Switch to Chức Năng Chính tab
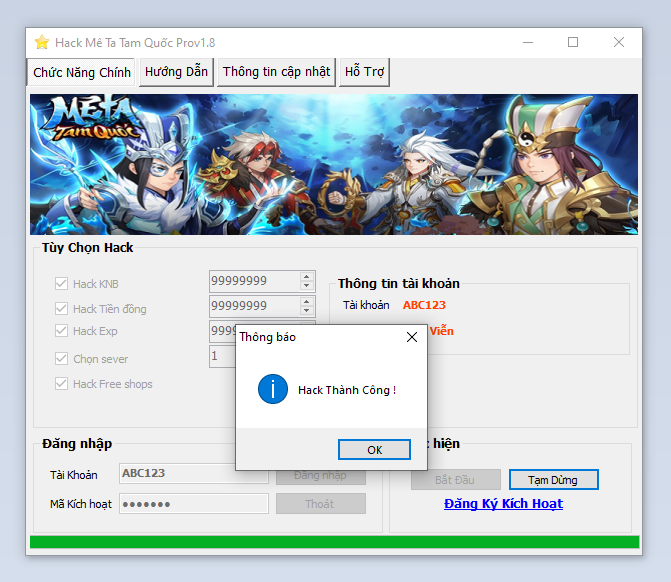Screen dimensions: 671x582 tap(82, 72)
